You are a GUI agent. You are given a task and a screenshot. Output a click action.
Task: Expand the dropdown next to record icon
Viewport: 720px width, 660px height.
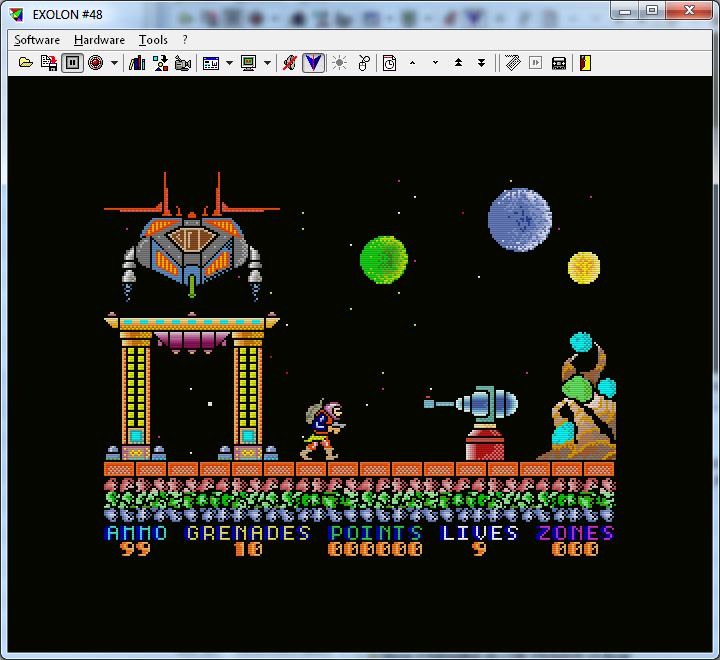point(114,63)
